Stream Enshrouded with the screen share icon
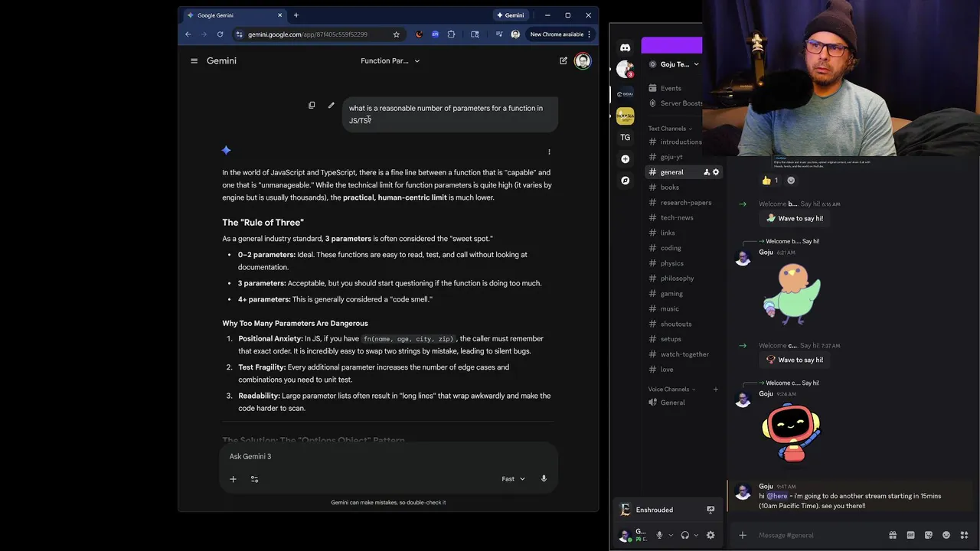The image size is (980, 551). point(710,510)
